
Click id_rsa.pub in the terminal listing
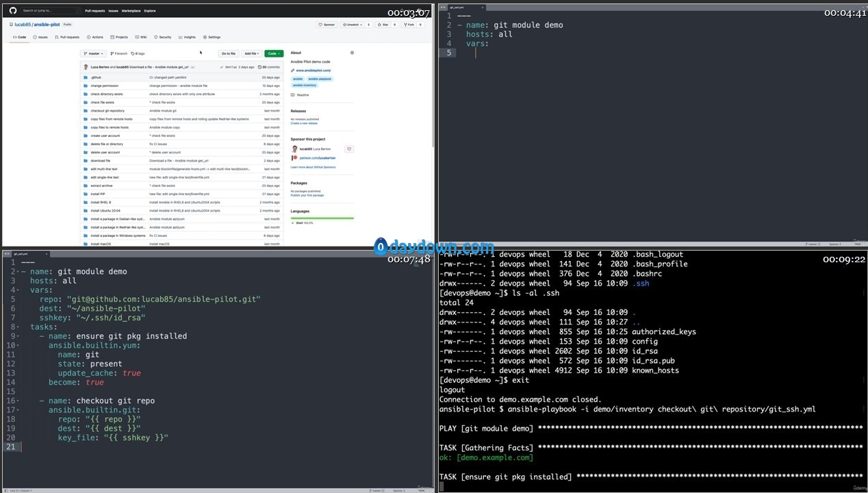(x=653, y=361)
